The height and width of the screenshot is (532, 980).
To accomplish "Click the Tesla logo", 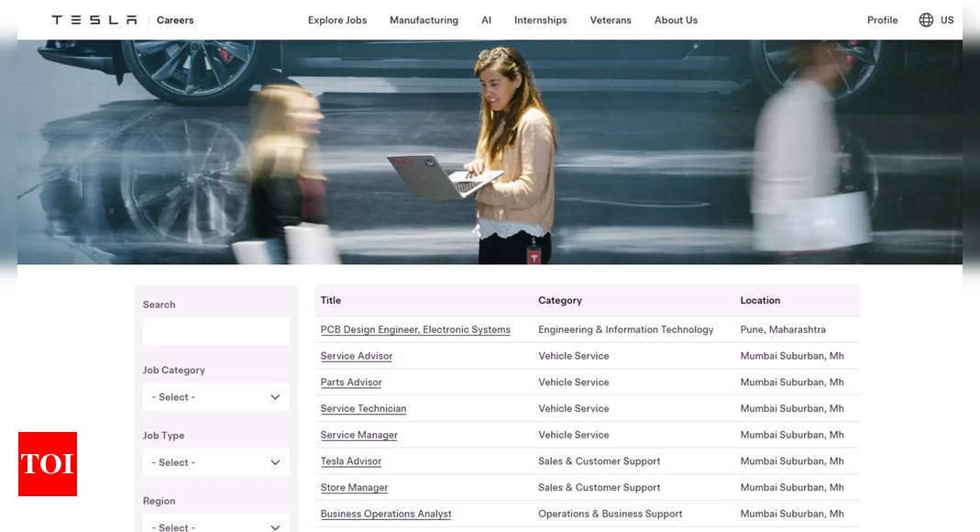I will (x=94, y=20).
